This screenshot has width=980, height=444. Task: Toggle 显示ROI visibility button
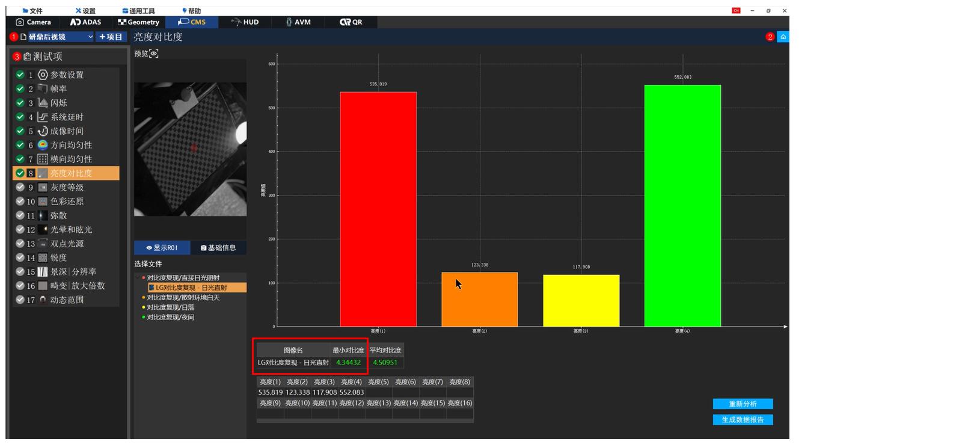click(x=162, y=248)
